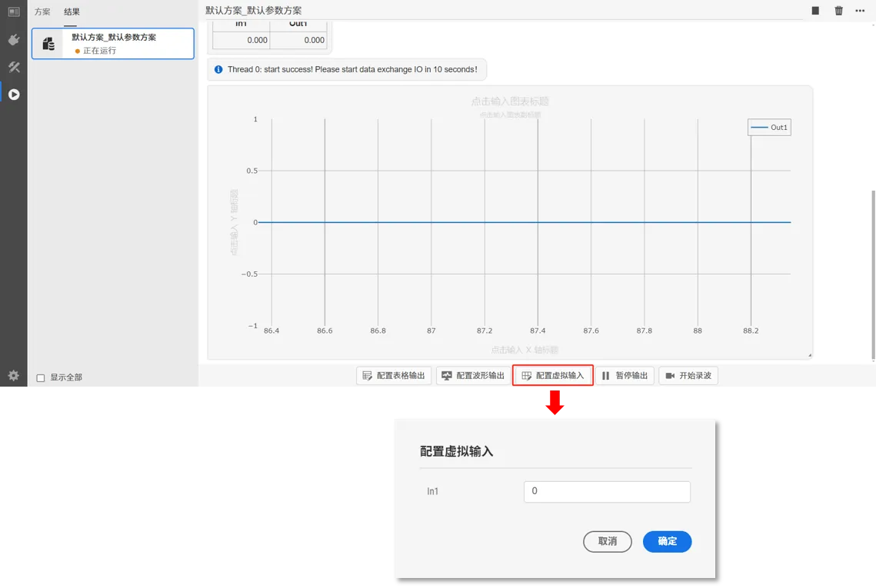Click 配置波形输出 button
876x588 pixels.
(x=473, y=376)
